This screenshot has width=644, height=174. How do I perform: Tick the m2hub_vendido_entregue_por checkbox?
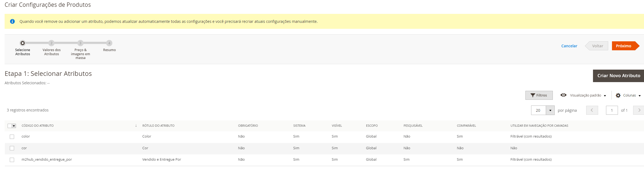point(12,160)
